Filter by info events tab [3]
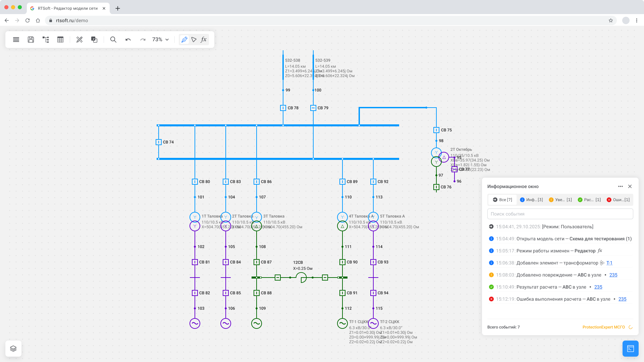Viewport: 644px width, 362px height. pos(531,200)
